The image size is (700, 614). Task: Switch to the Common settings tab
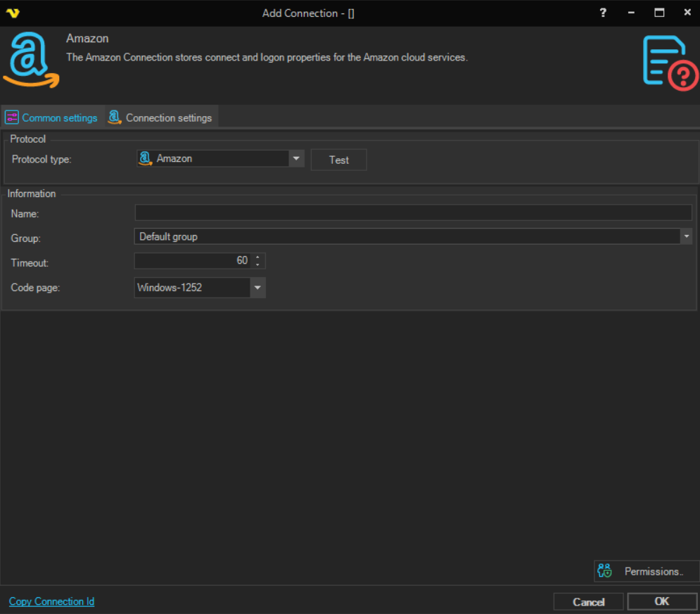click(x=52, y=117)
